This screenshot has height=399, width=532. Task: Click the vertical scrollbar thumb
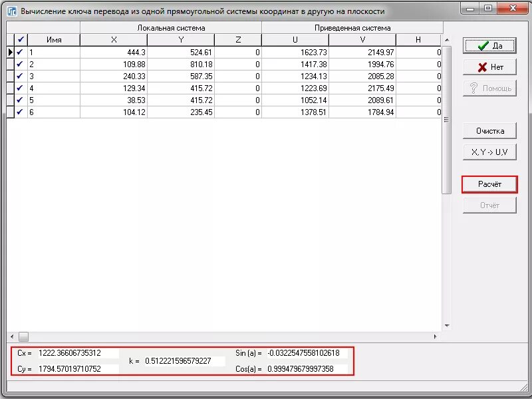[x=447, y=120]
